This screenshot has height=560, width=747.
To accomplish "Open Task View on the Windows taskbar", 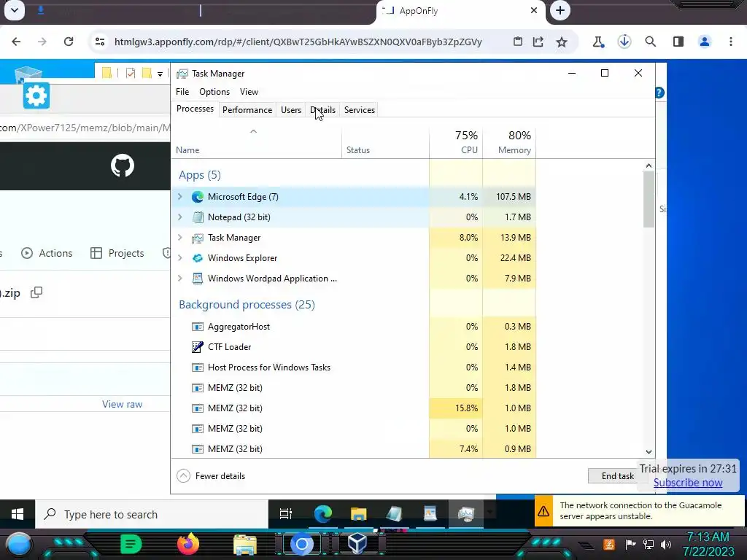I will tap(285, 514).
